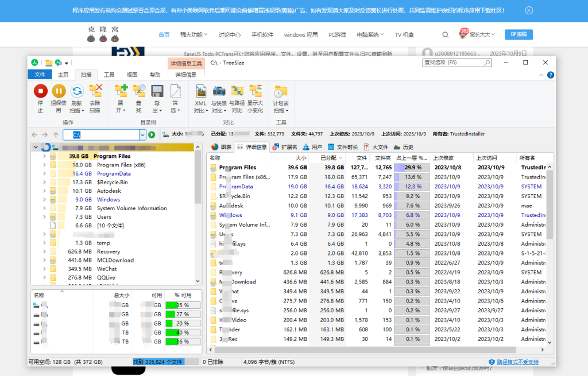Click the 手机软件 website navigation link

(x=262, y=34)
